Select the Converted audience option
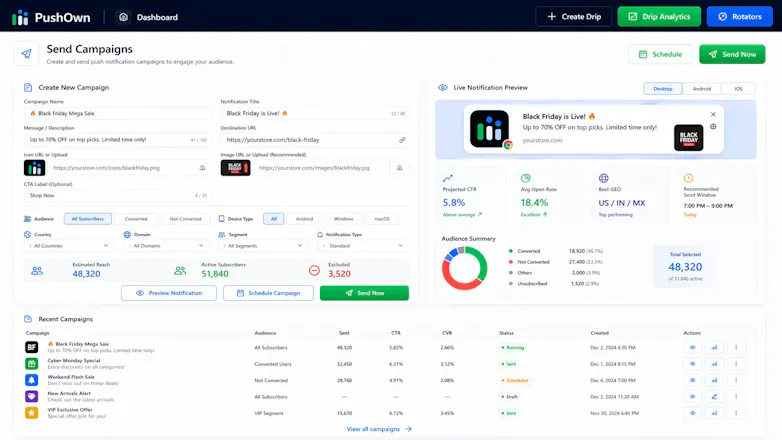 (136, 219)
